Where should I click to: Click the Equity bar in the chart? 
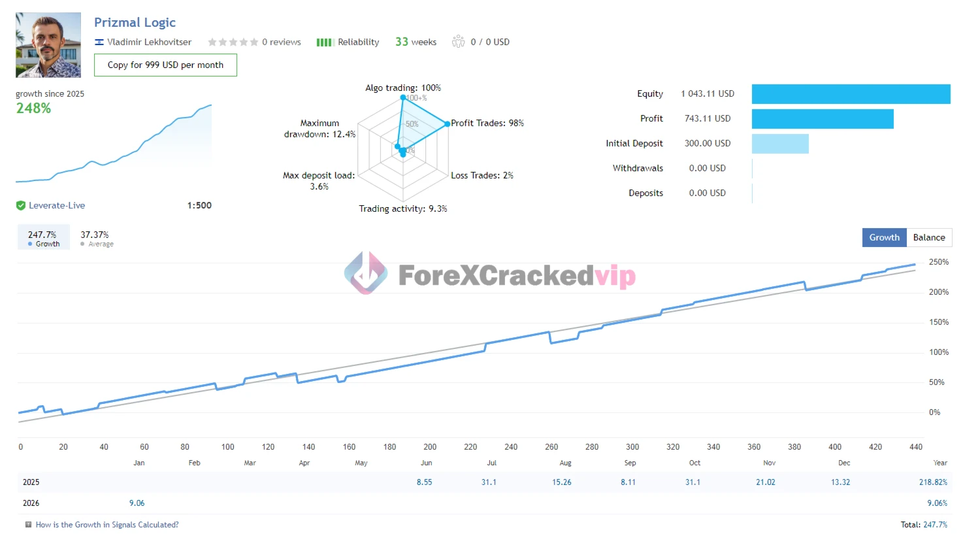[x=851, y=94]
